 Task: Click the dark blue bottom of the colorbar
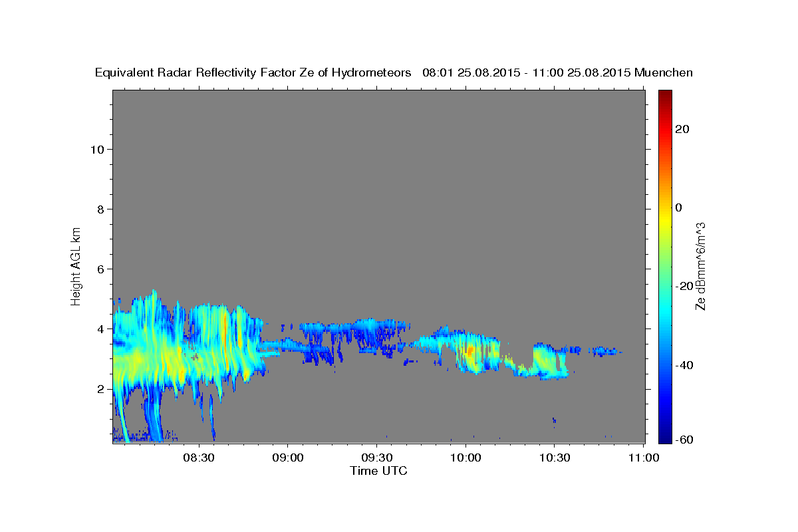coord(665,436)
